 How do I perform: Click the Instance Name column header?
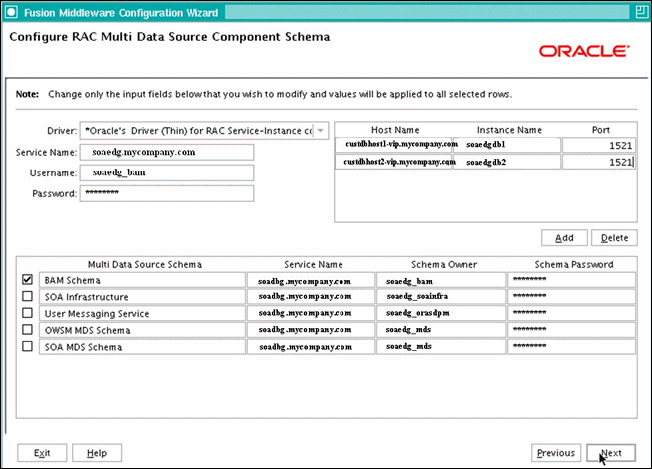click(x=509, y=130)
